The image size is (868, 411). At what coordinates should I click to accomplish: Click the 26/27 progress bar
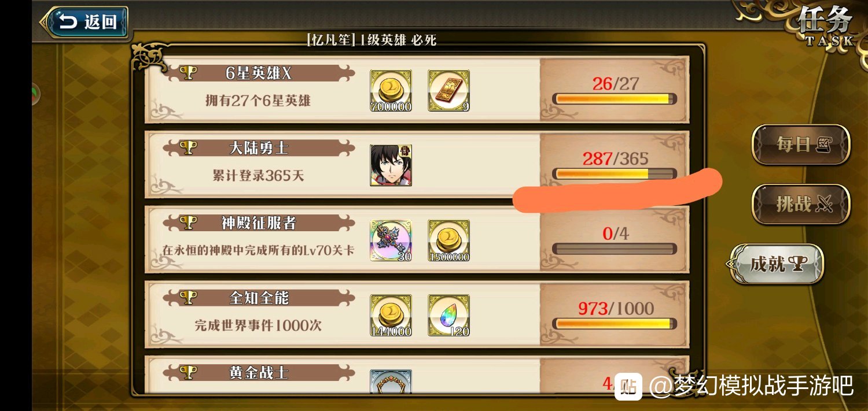pos(614,99)
